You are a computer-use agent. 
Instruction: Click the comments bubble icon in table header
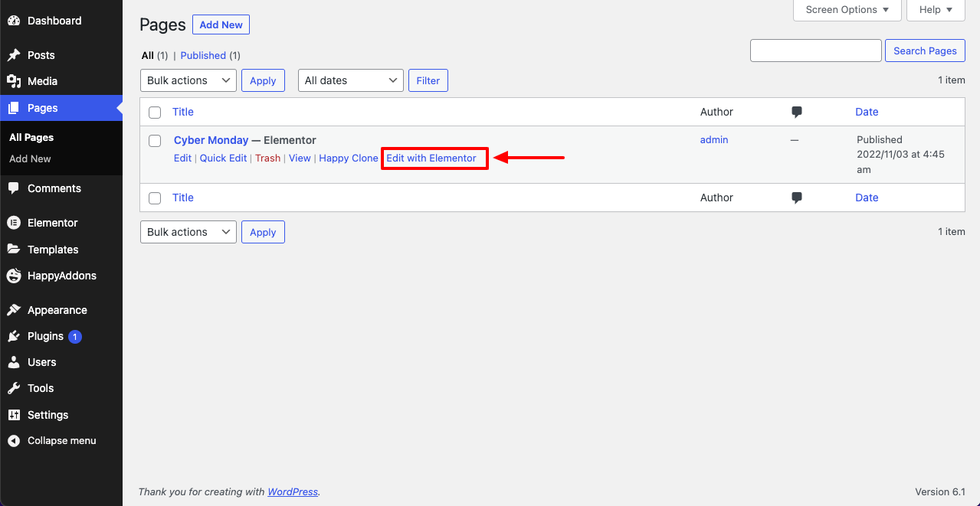[x=797, y=112]
